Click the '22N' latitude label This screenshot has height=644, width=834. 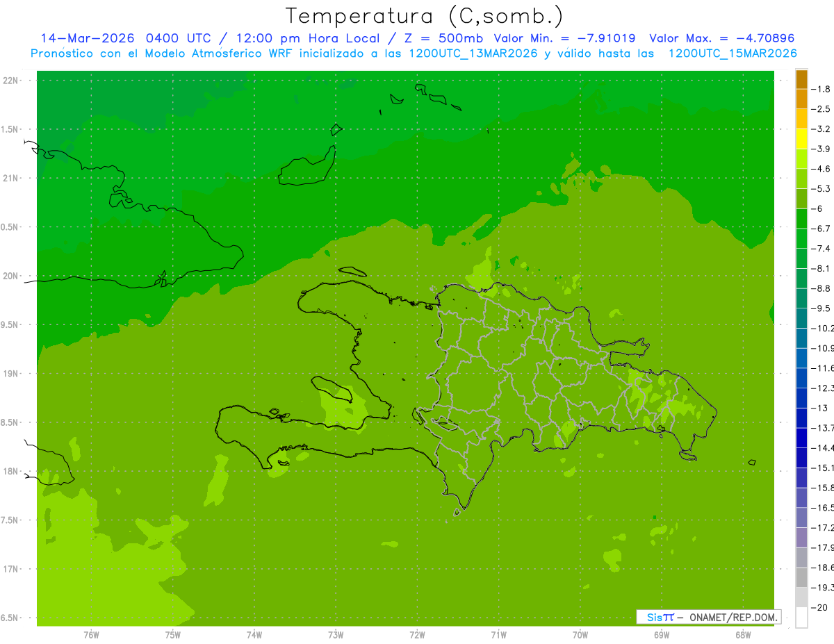point(11,81)
